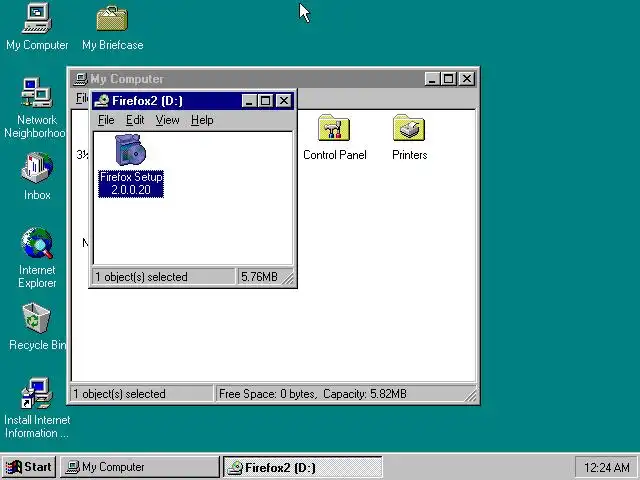Switch to Firefox2 (D:) taskbar button
Viewport: 640px width, 480px height.
click(x=303, y=467)
